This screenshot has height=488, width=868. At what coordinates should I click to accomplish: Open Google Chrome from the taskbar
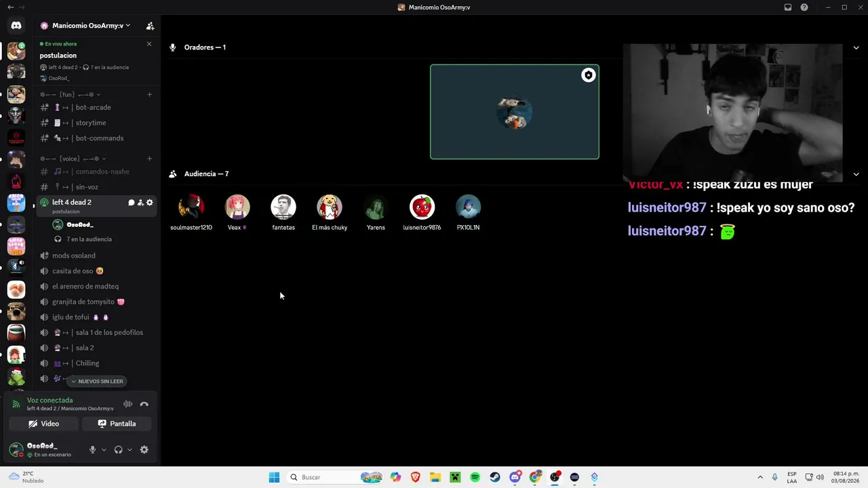pyautogui.click(x=535, y=477)
